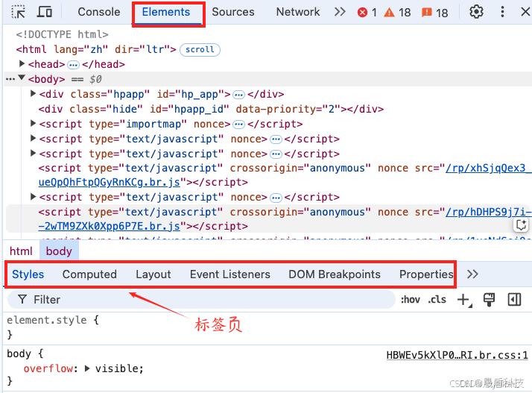Toggle device toolbar emulation icon
This screenshot has width=532, height=393.
pyautogui.click(x=45, y=12)
